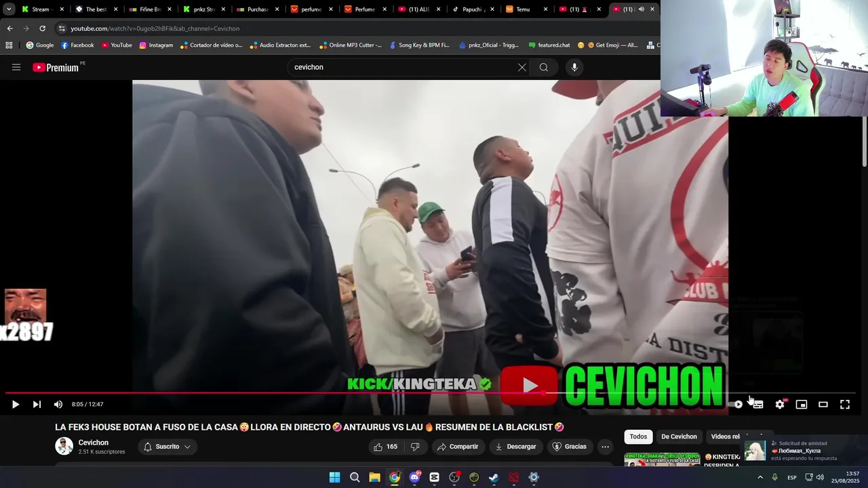This screenshot has width=868, height=488.
Task: Show hidden system tray icons
Action: (x=759, y=477)
